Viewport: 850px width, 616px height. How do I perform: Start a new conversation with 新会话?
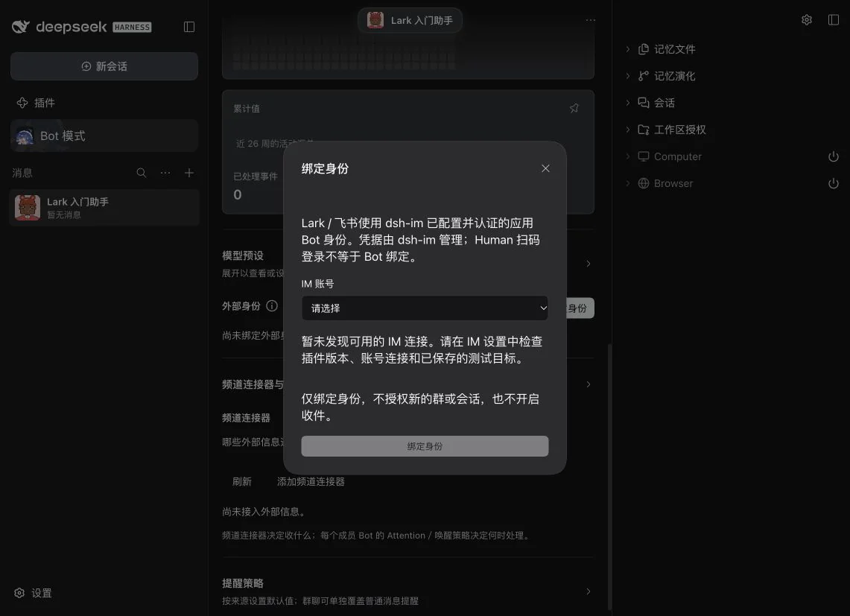click(x=104, y=66)
